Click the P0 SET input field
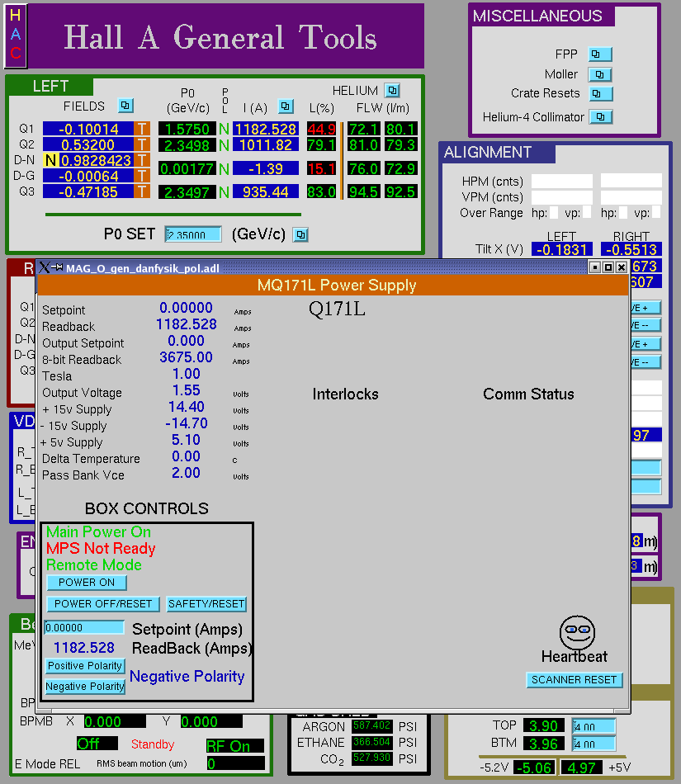The width and height of the screenshot is (681, 784). point(193,234)
